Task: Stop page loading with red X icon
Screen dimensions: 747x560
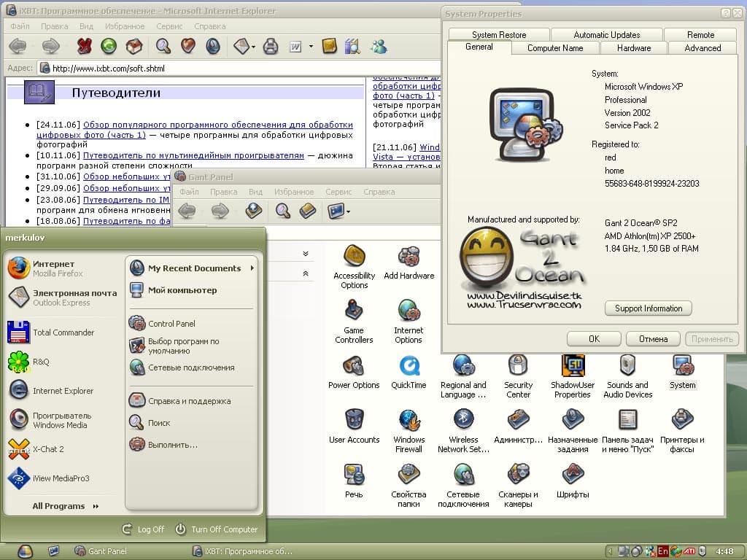Action: tap(85, 46)
